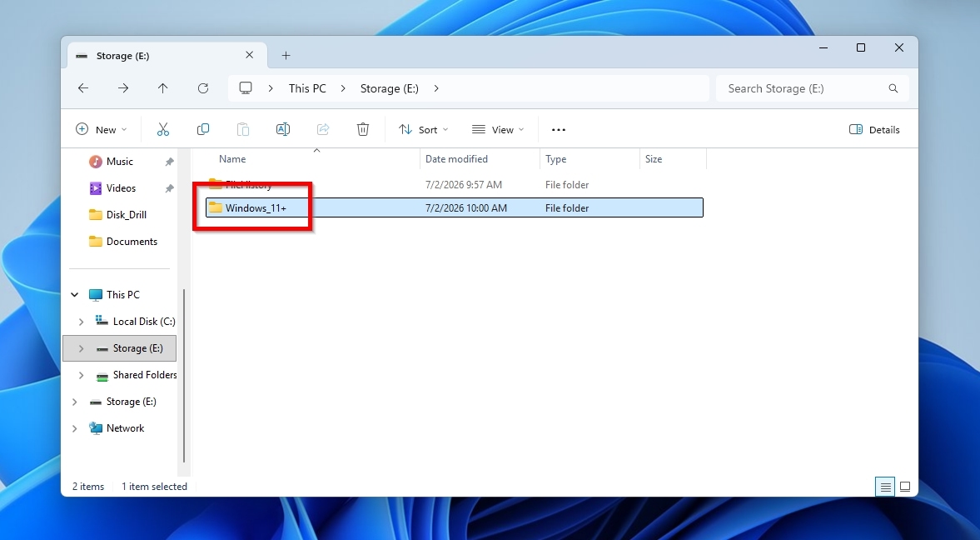
Task: Refresh the current folder view
Action: (x=203, y=88)
